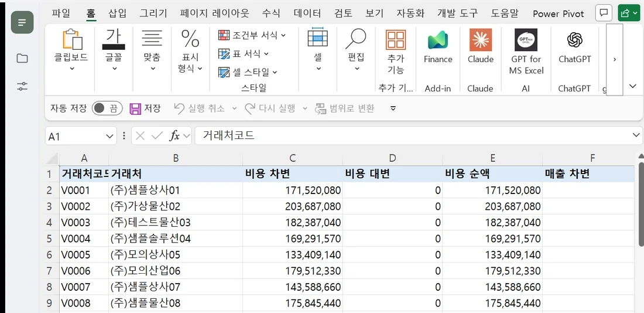Click the Save (저장) disk icon
Image resolution: width=644 pixels, height=313 pixels.
pos(135,108)
